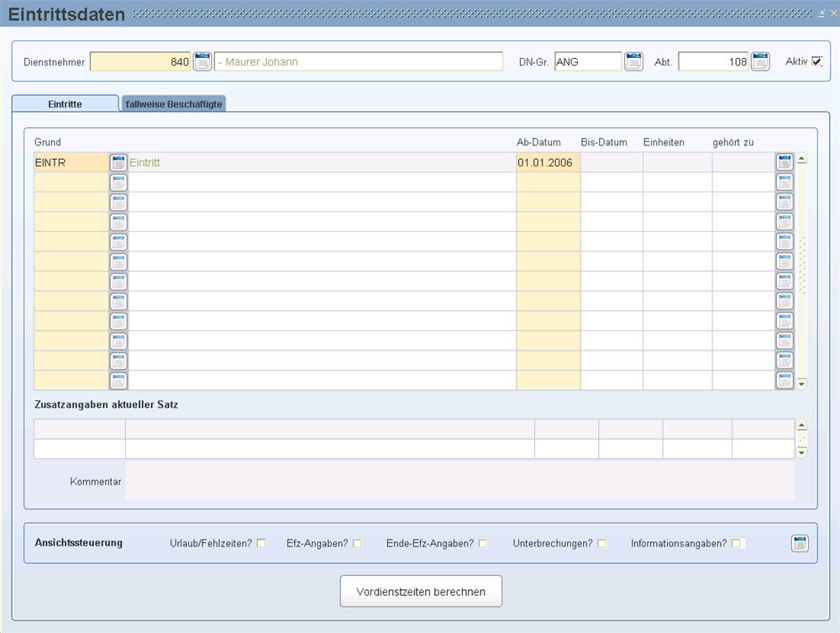Check the Unterbrechungen? checkbox

602,544
